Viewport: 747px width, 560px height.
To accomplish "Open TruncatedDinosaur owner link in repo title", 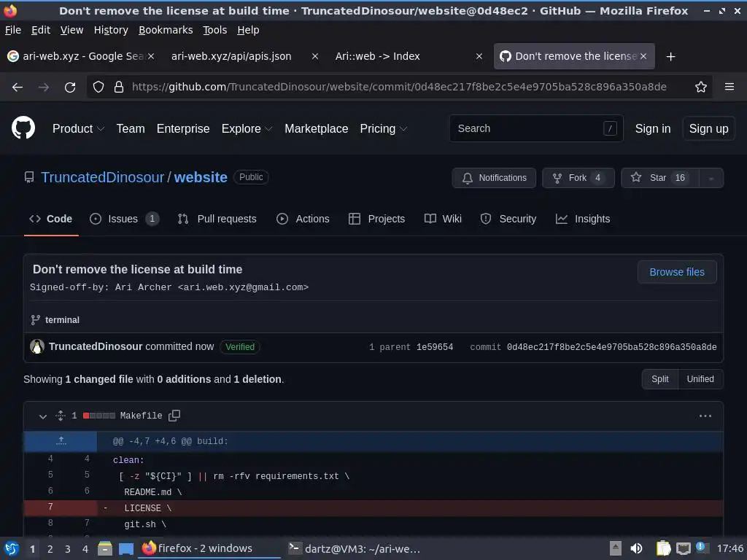I will (x=102, y=177).
